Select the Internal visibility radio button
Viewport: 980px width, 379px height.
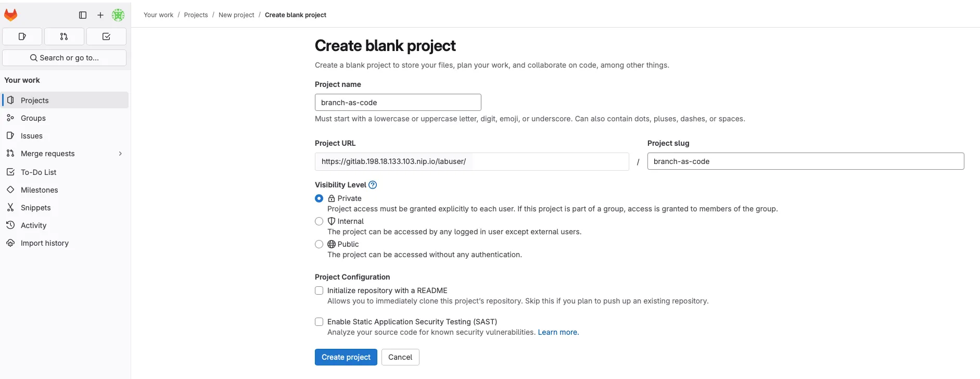point(319,221)
